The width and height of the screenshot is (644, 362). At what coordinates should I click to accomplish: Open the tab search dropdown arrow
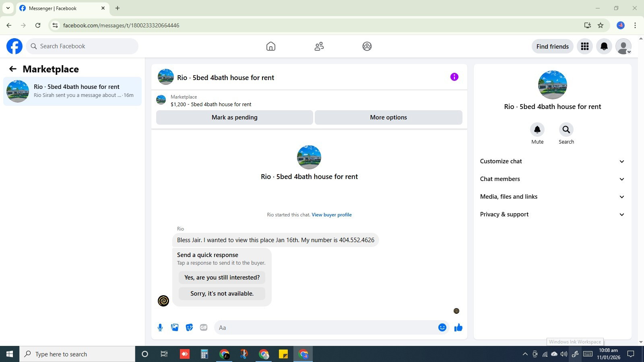click(8, 8)
